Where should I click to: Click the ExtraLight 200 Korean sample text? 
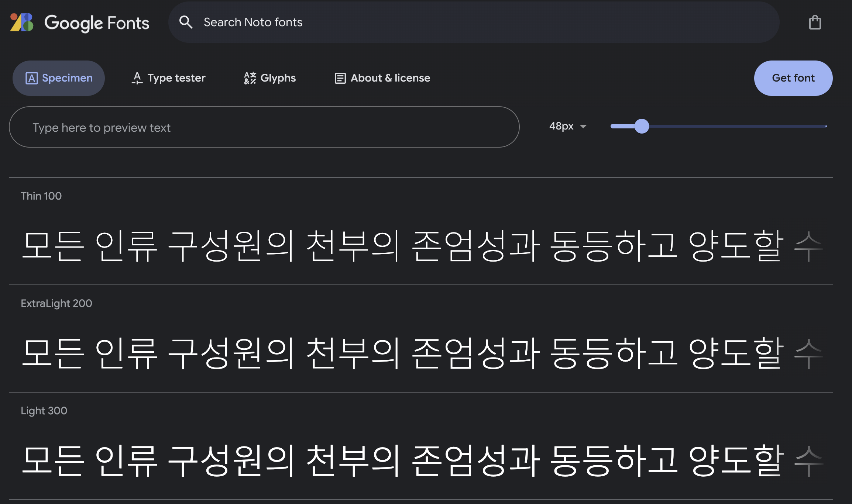[422, 353]
